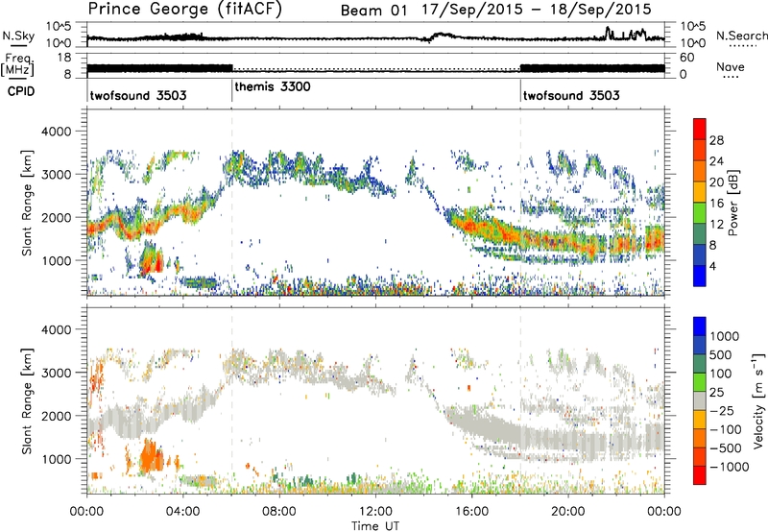
Task: Click the '20:00' time axis tick label
Action: (568, 512)
